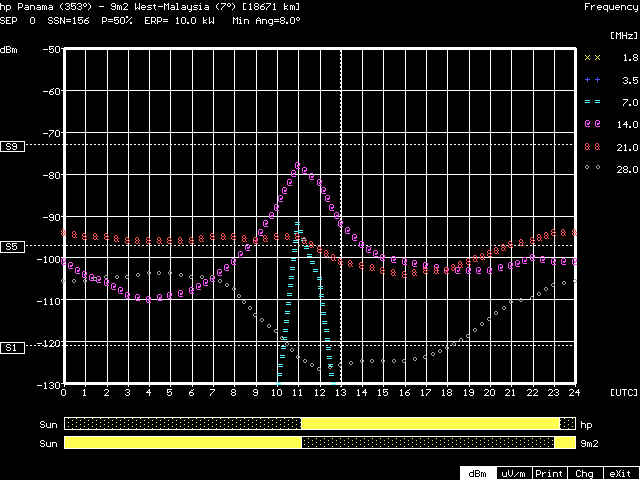The image size is (640, 480).
Task: Click the S9 signal level label
Action: [12, 147]
